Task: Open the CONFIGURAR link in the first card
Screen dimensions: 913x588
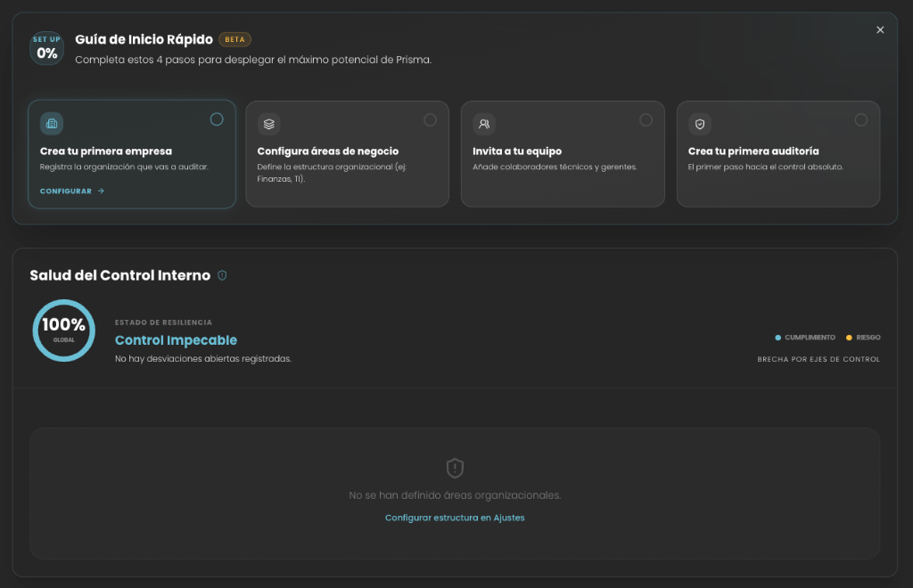Action: pos(66,191)
